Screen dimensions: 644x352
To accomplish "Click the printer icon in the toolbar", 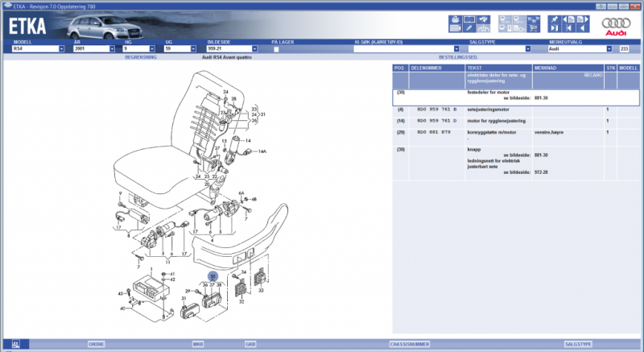I will (456, 19).
